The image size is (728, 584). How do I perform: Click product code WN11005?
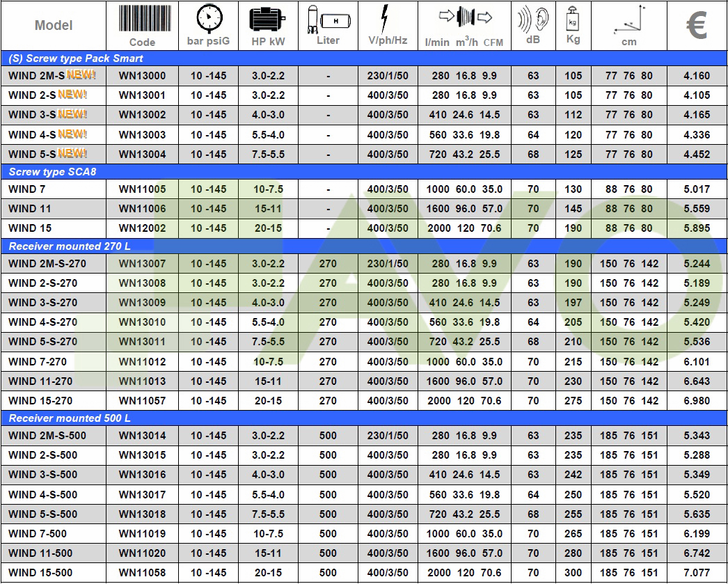point(142,189)
